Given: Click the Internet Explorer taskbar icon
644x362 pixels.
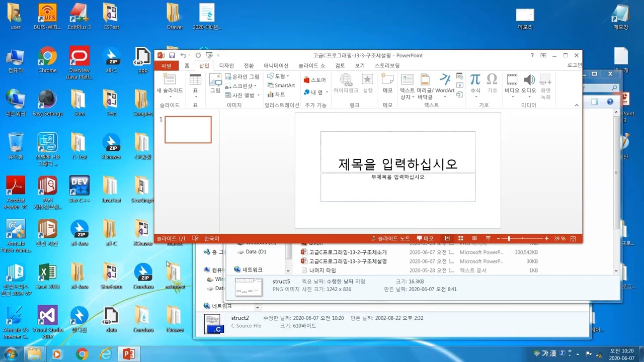Looking at the screenshot, I should tap(105, 354).
